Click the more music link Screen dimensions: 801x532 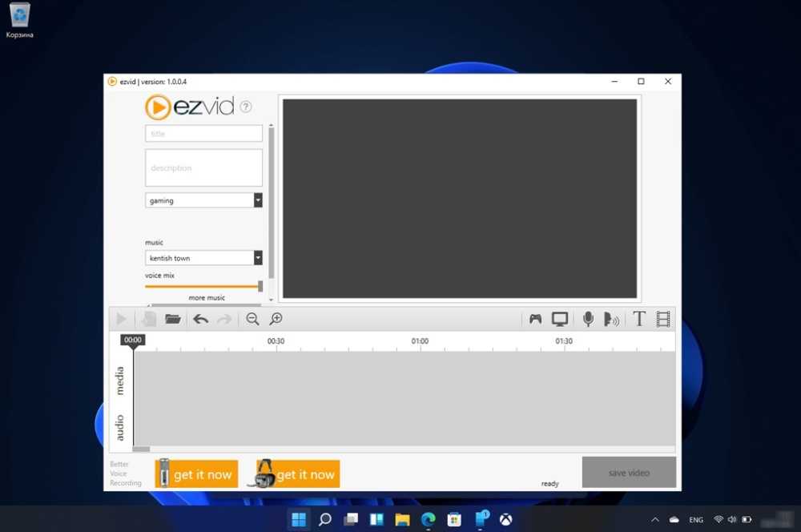point(207,298)
